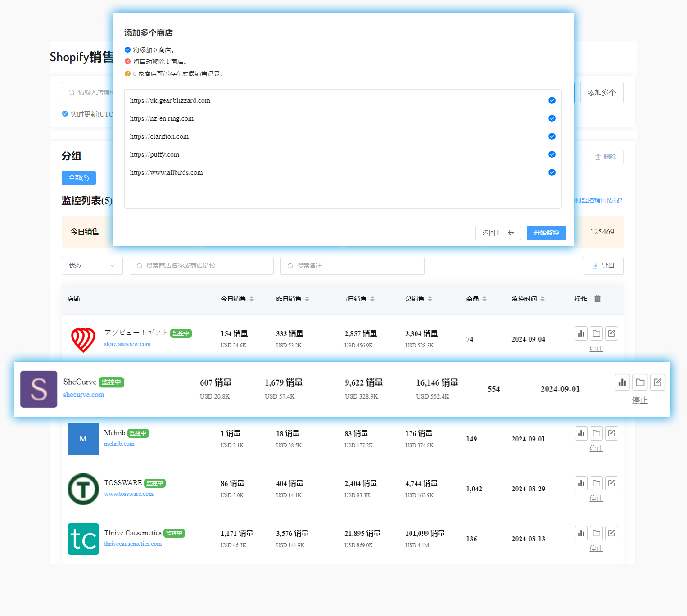Image resolution: width=687 pixels, height=616 pixels.
Task: Open shecurve.com link
Action: point(84,395)
